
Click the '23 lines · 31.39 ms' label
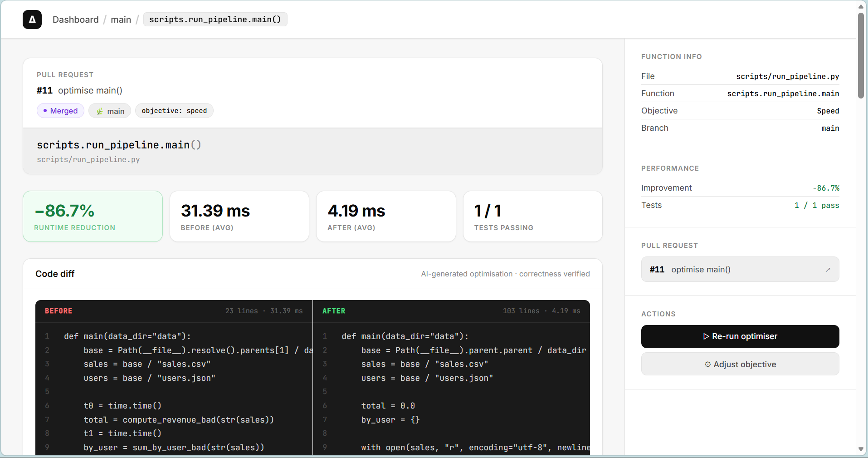pyautogui.click(x=264, y=311)
